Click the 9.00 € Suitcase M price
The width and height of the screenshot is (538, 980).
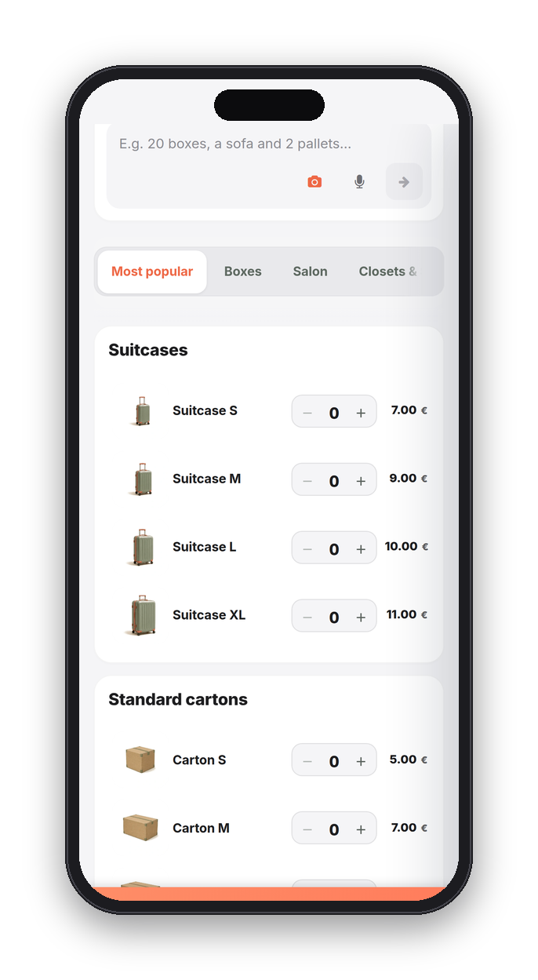409,479
